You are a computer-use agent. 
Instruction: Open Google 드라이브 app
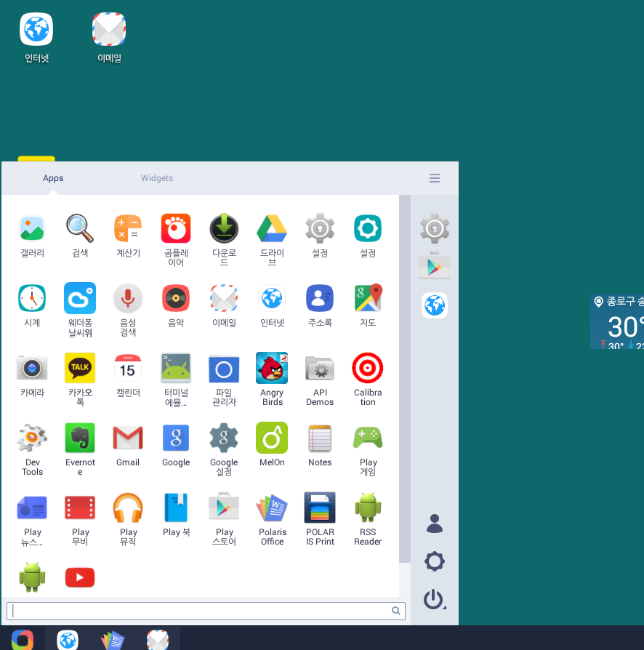click(272, 228)
